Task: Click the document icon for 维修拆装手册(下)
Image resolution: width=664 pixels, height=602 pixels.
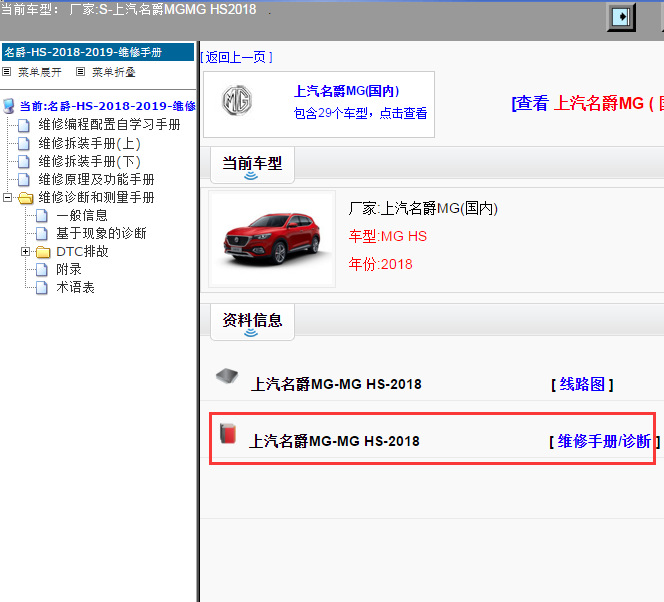Action: click(x=24, y=161)
